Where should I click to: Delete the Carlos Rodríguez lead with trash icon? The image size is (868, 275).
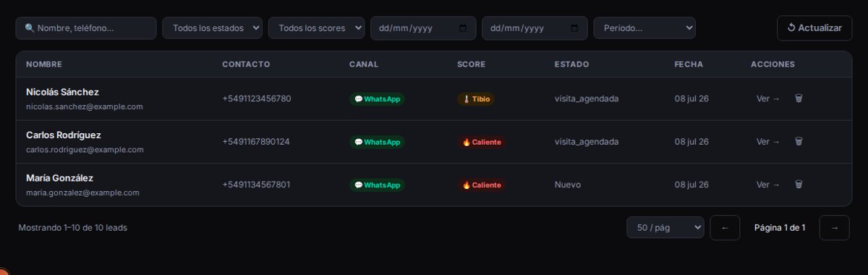point(799,142)
